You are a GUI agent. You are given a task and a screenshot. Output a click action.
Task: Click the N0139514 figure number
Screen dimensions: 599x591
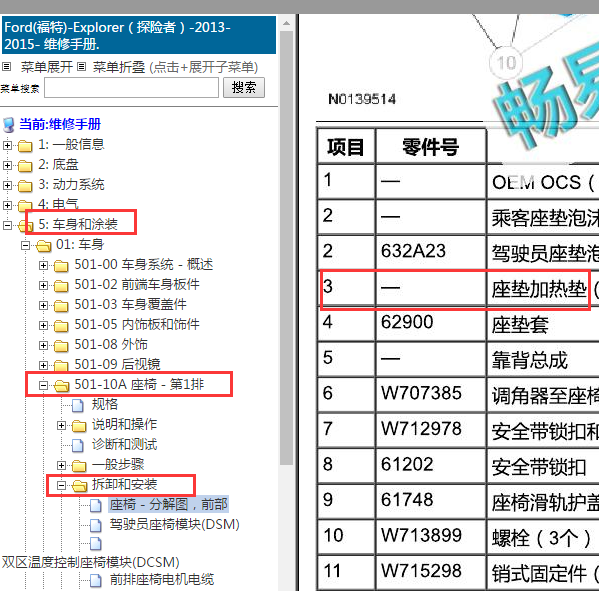pos(362,99)
